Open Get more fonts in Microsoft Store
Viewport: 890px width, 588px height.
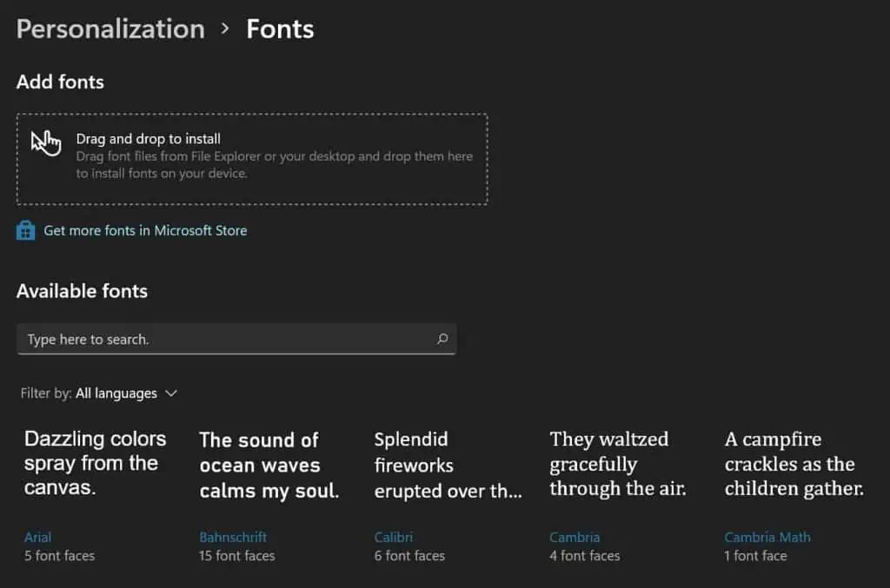tap(144, 230)
